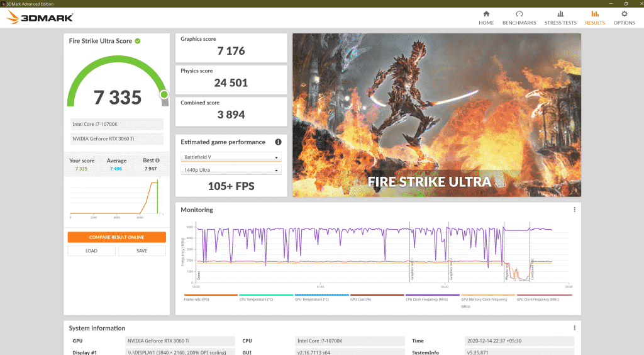Open the Monitoring panel three-dot menu
This screenshot has width=644, height=355.
click(x=574, y=210)
